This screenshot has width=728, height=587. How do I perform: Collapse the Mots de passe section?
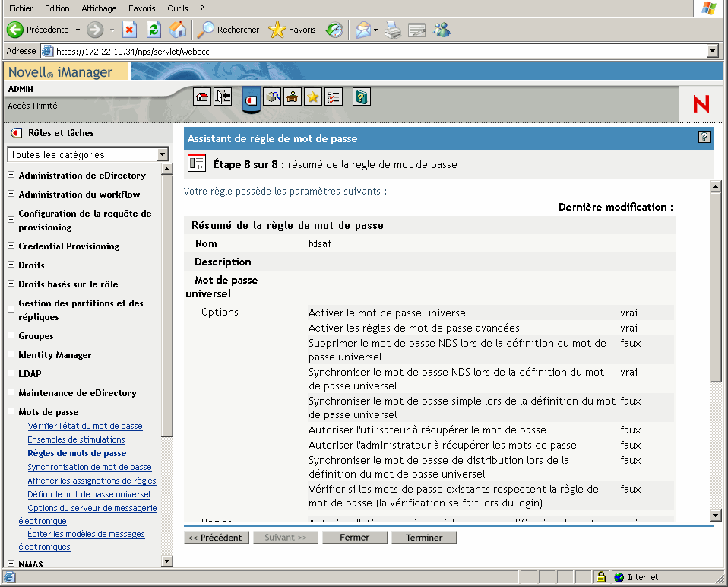click(x=11, y=412)
